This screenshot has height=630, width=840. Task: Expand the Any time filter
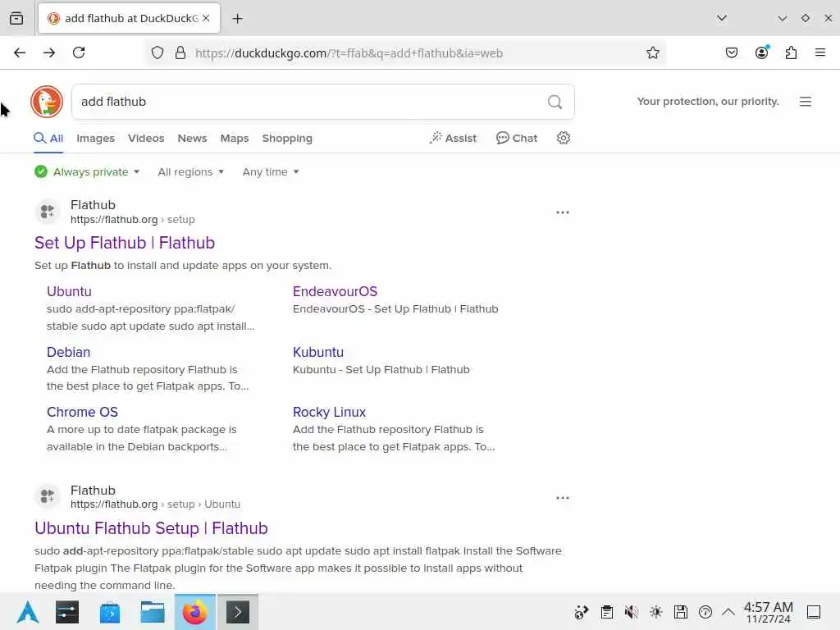(x=271, y=172)
